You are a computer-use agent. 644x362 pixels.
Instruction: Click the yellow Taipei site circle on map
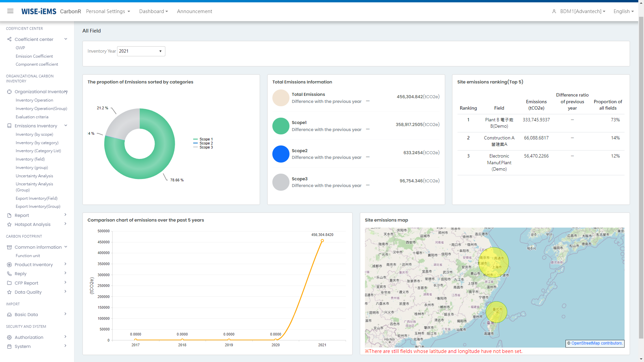point(496,312)
